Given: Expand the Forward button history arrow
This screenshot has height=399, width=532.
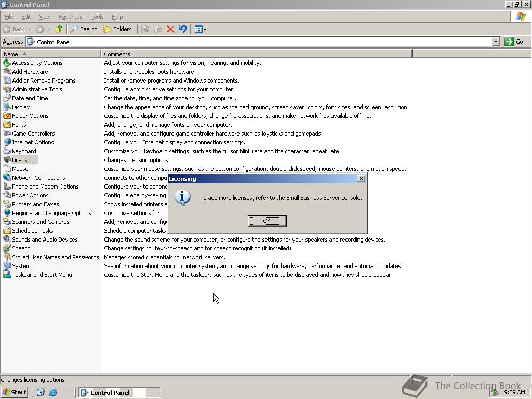Looking at the screenshot, I should point(49,29).
